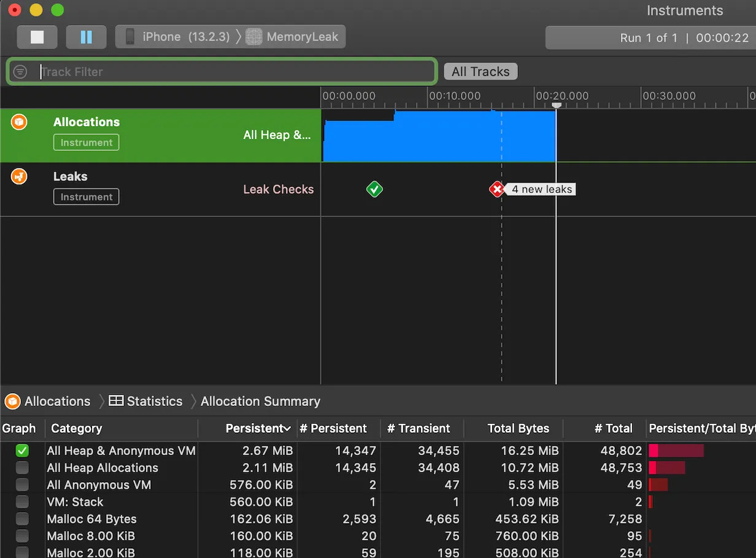Choose the MemoryLeak target process
Image resolution: width=756 pixels, height=558 pixels.
[293, 37]
